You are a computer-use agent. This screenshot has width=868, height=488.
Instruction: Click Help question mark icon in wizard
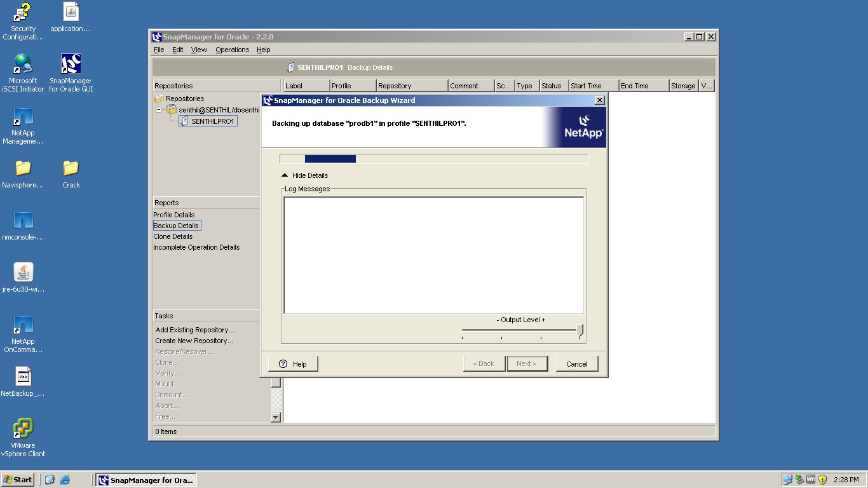[283, 364]
